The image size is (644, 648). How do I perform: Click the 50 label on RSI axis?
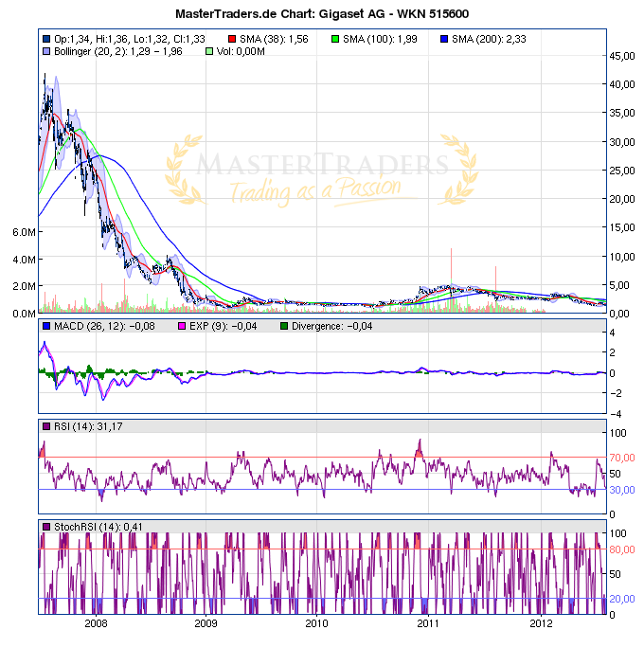click(615, 474)
